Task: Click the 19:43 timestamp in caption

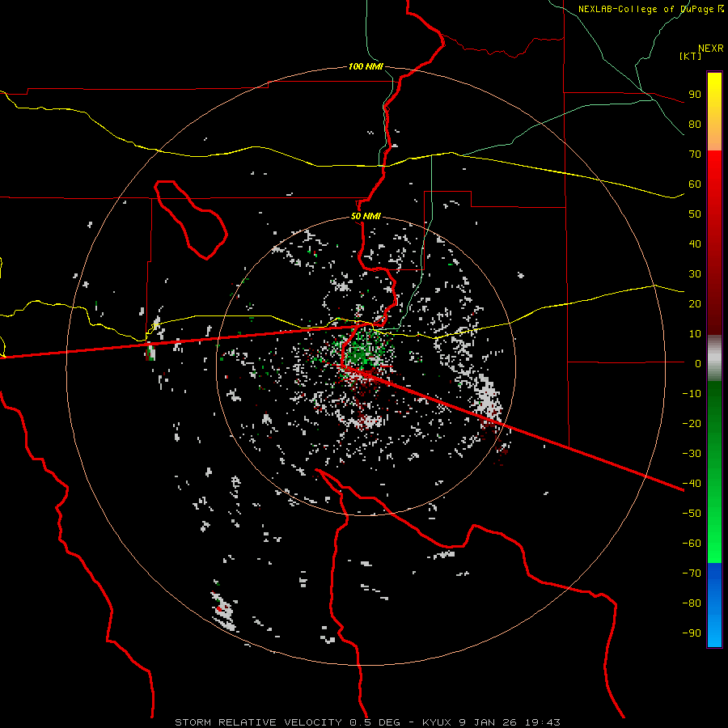Action: (x=542, y=722)
